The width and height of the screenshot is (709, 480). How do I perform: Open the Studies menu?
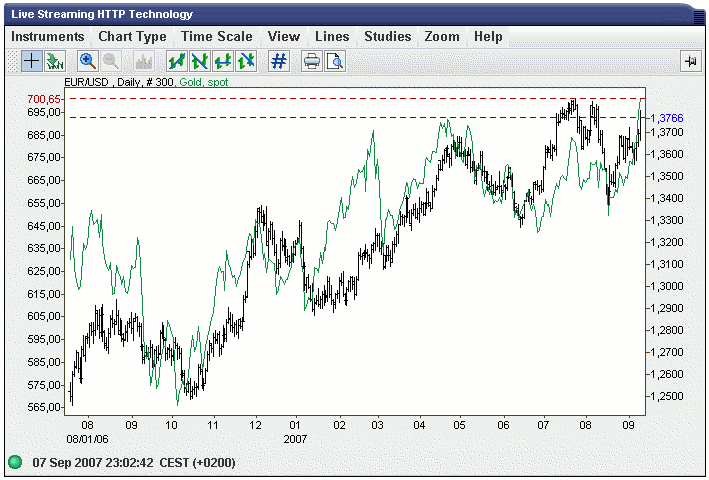click(x=388, y=37)
